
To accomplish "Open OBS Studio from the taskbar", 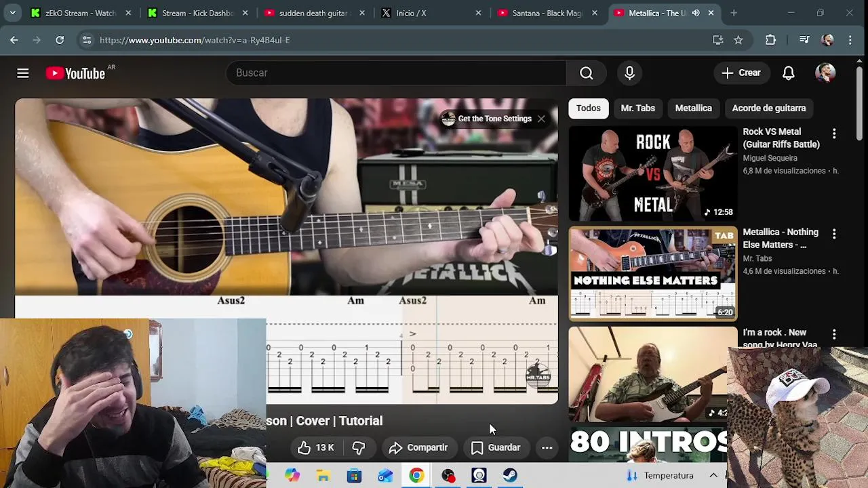I will point(448,476).
